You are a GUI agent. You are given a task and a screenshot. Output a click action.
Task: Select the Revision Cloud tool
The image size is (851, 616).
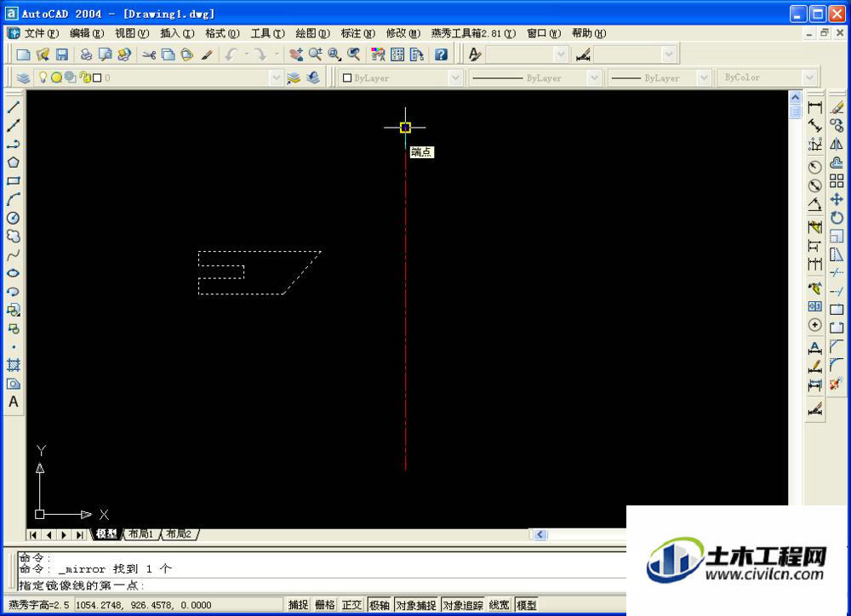(14, 236)
